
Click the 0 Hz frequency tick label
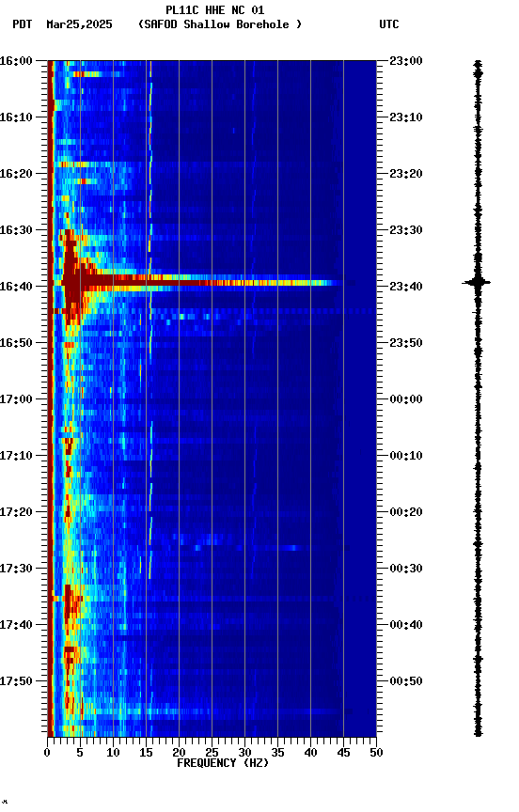tap(47, 753)
